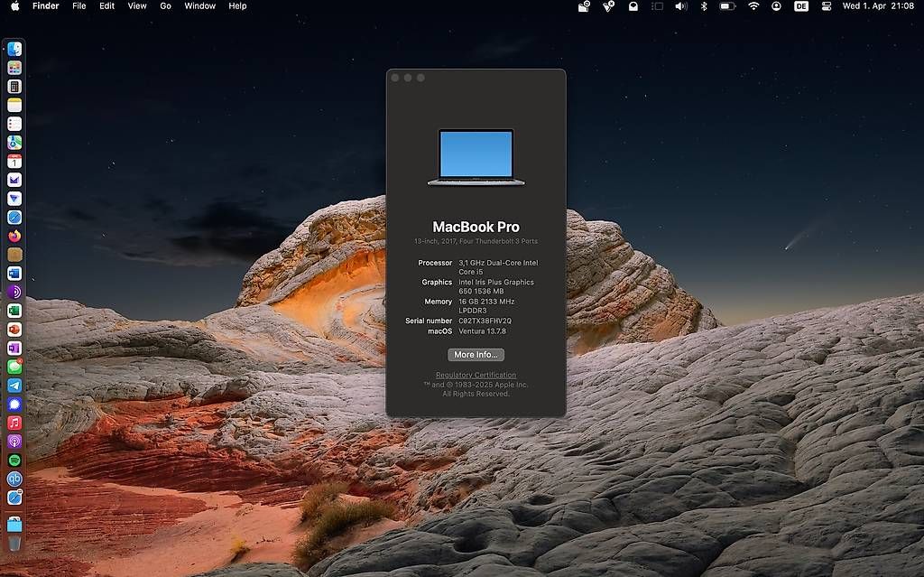Open qBittorrent from the Dock

tap(14, 479)
